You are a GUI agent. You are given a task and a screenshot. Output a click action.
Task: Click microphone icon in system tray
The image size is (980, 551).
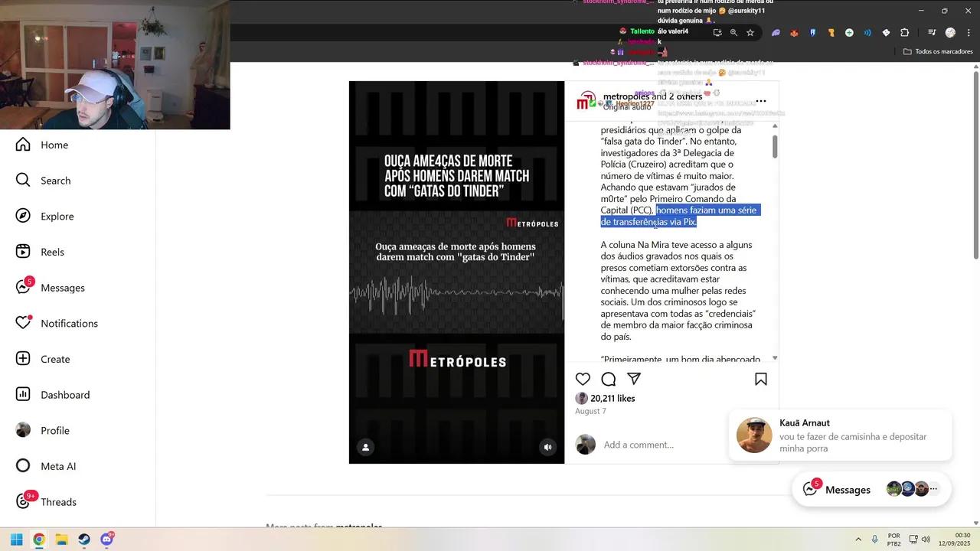[x=875, y=540]
